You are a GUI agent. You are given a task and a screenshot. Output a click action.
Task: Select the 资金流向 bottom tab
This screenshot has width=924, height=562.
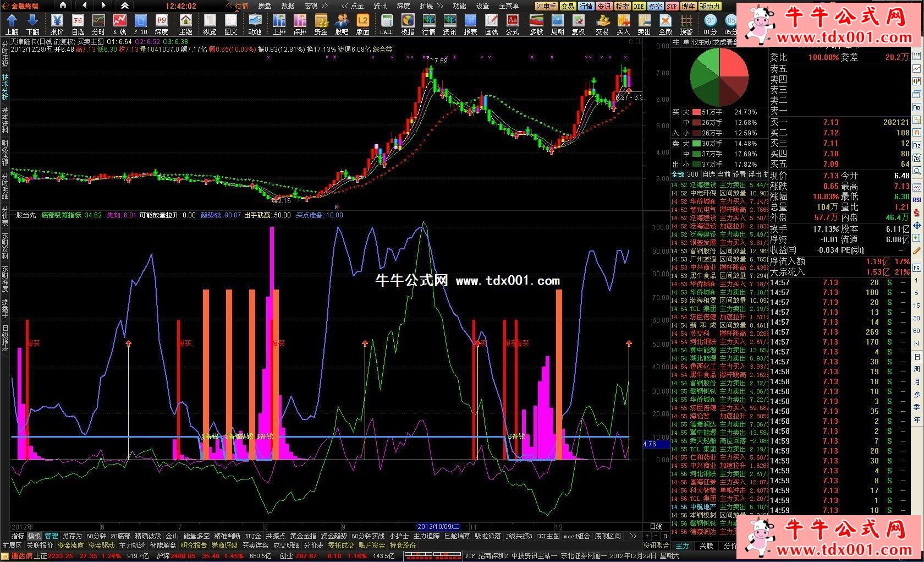coord(70,545)
